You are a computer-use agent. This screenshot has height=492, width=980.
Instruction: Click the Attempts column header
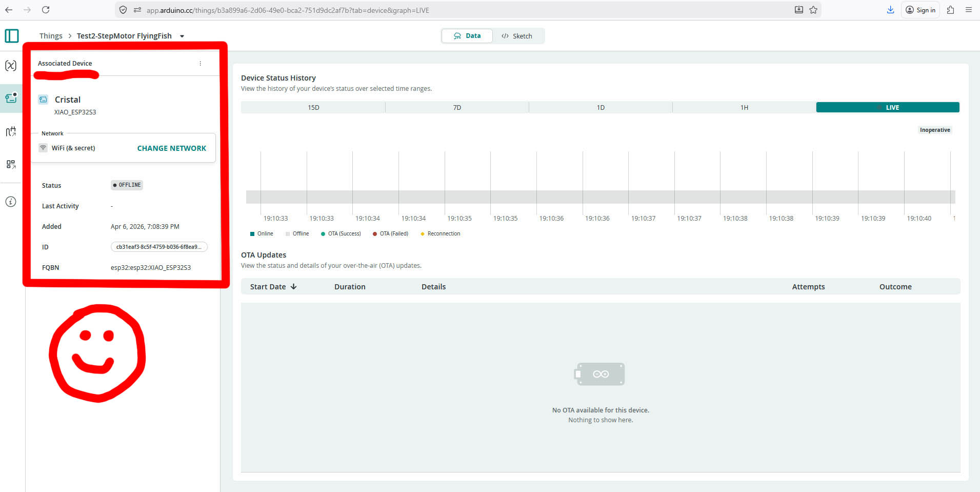pos(808,287)
